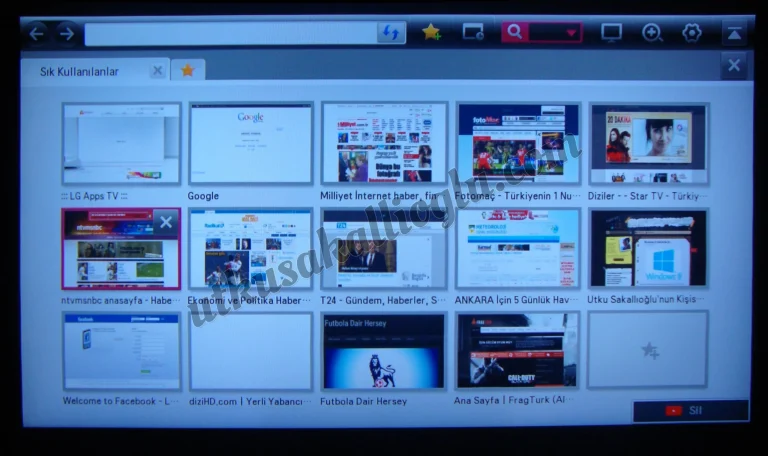The height and width of the screenshot is (456, 768).
Task: Click the zoom-in magnifier icon
Action: coord(652,33)
